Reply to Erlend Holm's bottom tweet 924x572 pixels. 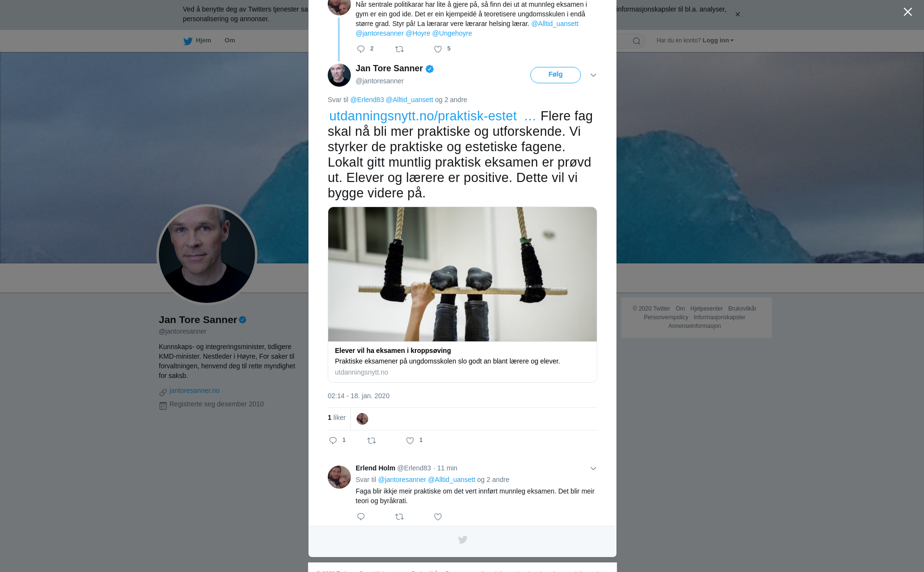361,517
